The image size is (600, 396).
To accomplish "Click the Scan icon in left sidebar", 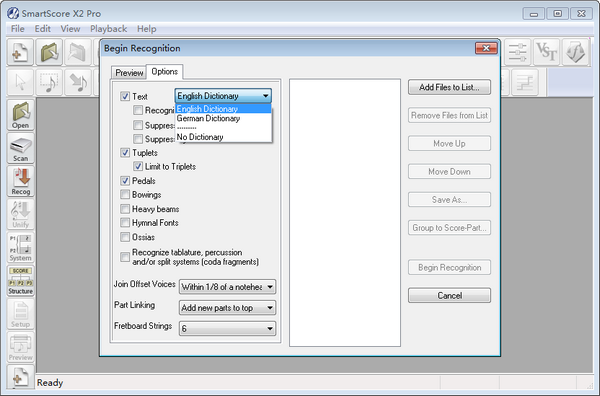I will (21, 148).
